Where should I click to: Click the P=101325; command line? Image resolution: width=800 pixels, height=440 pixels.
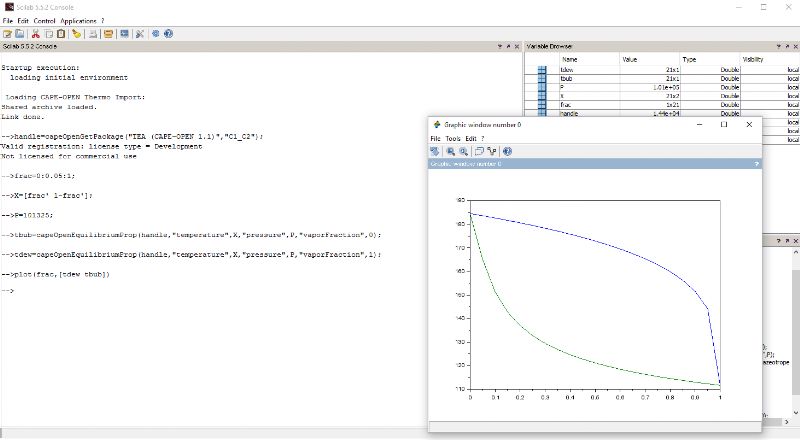pyautogui.click(x=27, y=215)
